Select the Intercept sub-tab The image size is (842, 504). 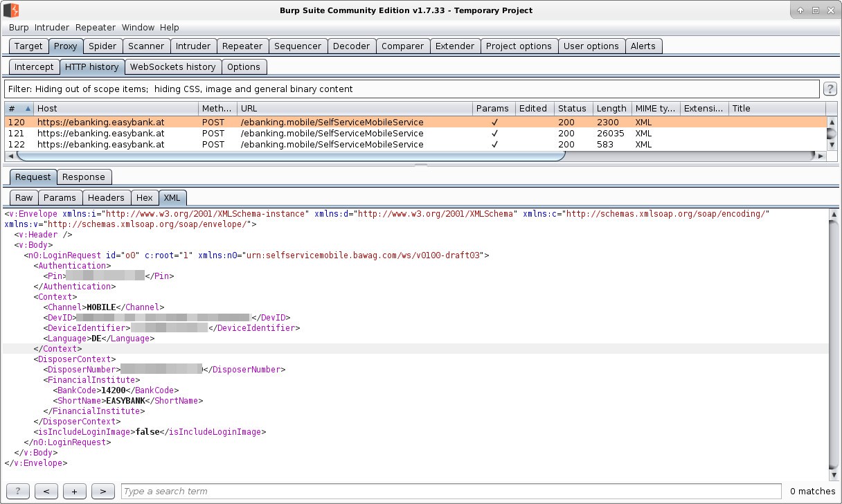tap(34, 67)
